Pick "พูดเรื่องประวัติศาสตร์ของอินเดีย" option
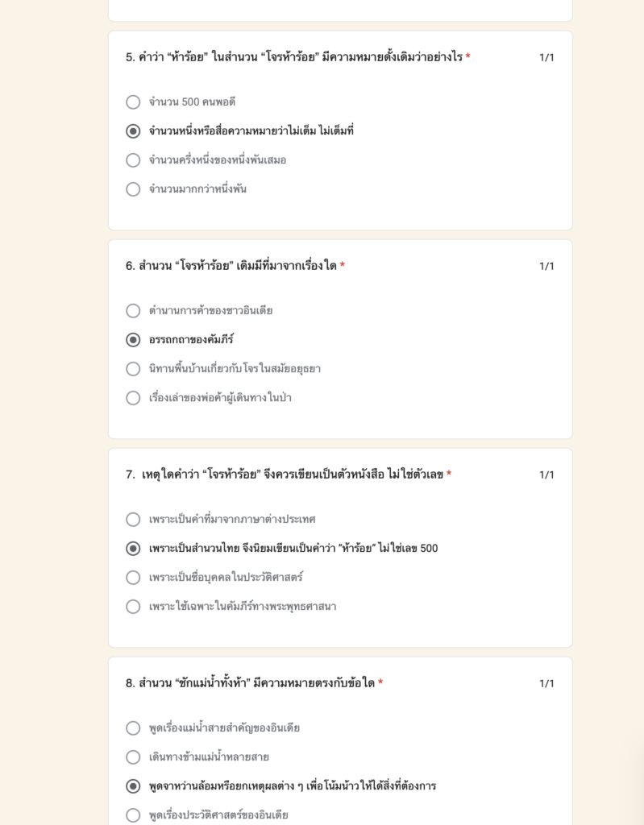The width and height of the screenshot is (644, 825). [x=133, y=815]
